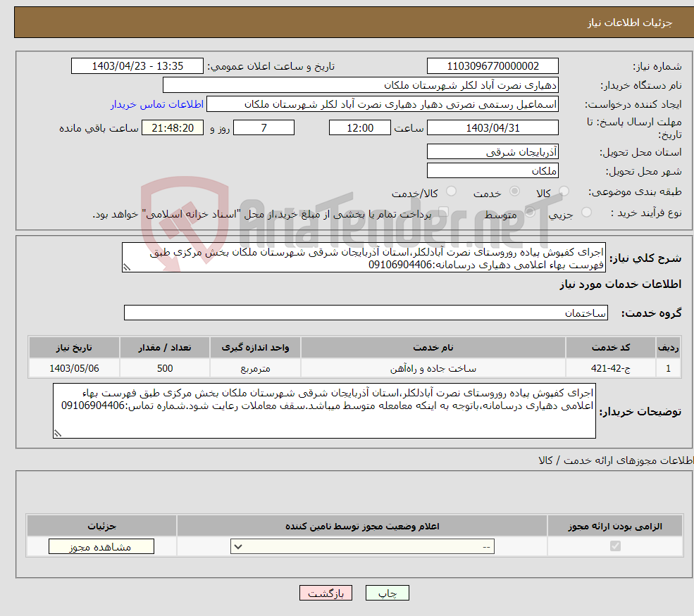Viewport: 694px width, 616px height.
Task: Click the remaining time field 21:48:20
Action: coord(173,128)
